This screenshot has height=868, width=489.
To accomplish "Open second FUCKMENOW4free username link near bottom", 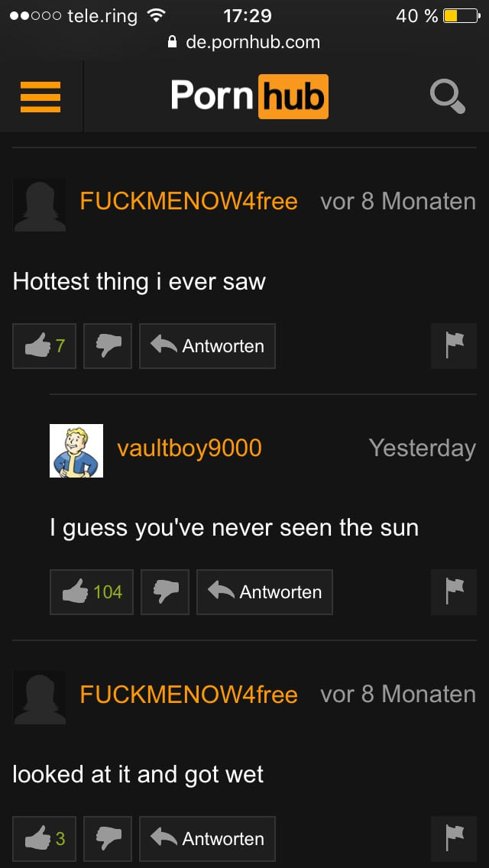I will [x=189, y=694].
